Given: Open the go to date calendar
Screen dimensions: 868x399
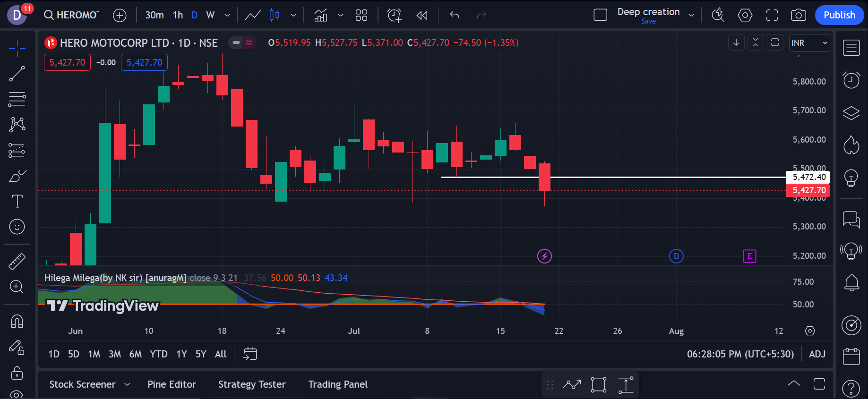Looking at the screenshot, I should pyautogui.click(x=250, y=354).
